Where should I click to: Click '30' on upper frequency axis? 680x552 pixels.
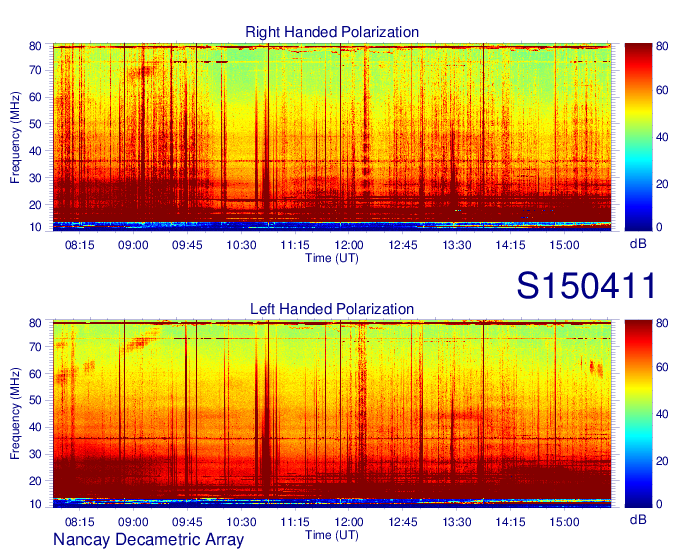(36, 178)
